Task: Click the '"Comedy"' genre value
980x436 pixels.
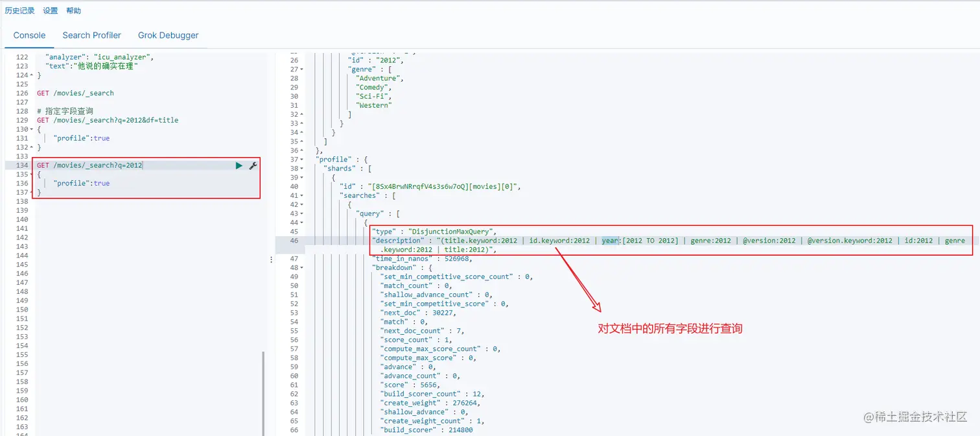Action: (374, 87)
